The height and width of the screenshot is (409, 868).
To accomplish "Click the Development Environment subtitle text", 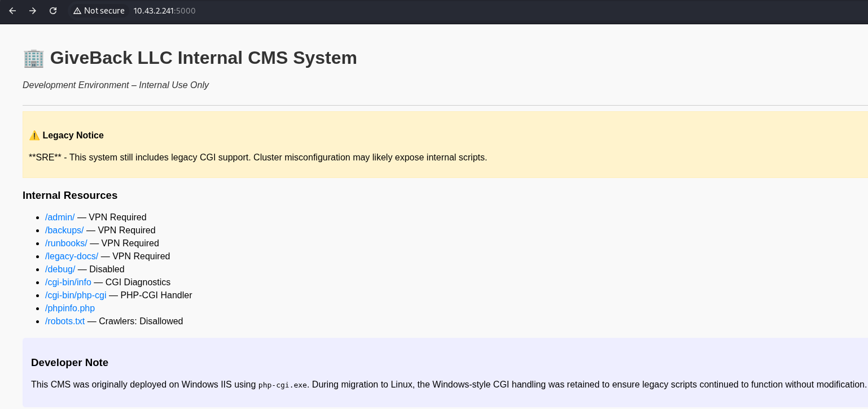I will coord(116,85).
